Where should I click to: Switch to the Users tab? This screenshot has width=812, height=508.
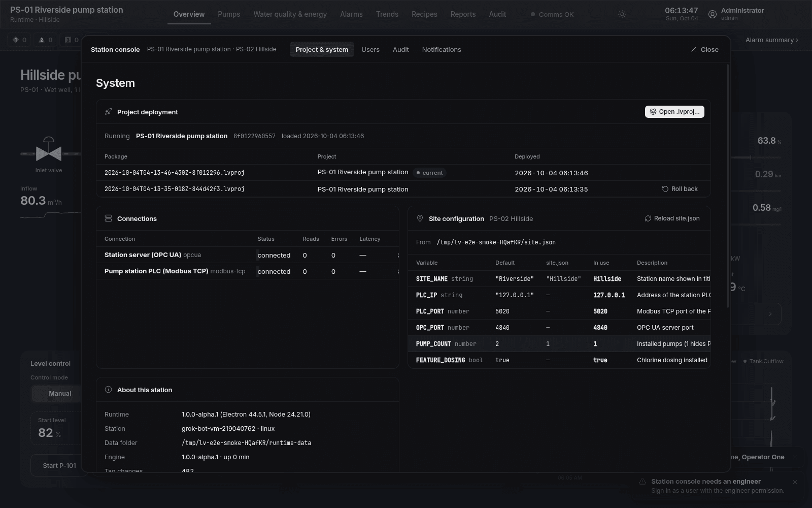(370, 49)
